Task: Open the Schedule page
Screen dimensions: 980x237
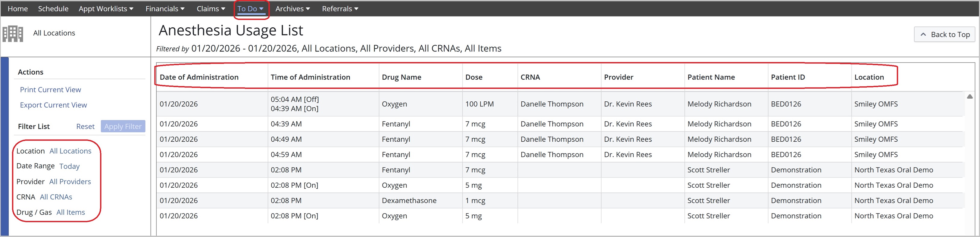Action: (x=53, y=9)
